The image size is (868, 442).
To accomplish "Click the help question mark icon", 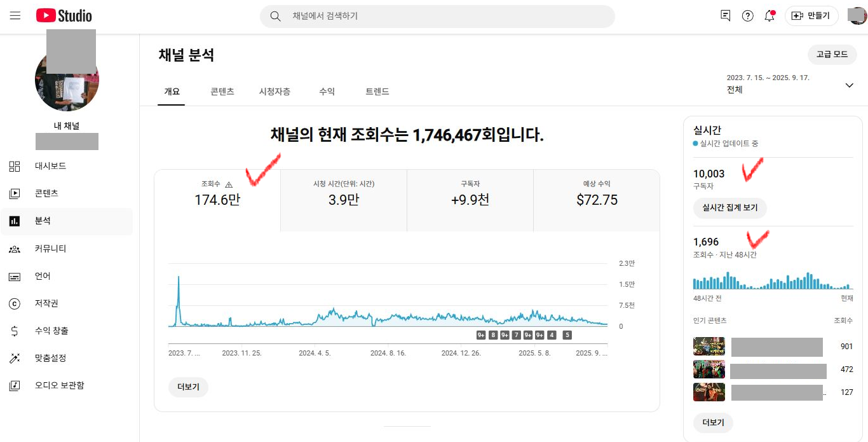I will (748, 16).
